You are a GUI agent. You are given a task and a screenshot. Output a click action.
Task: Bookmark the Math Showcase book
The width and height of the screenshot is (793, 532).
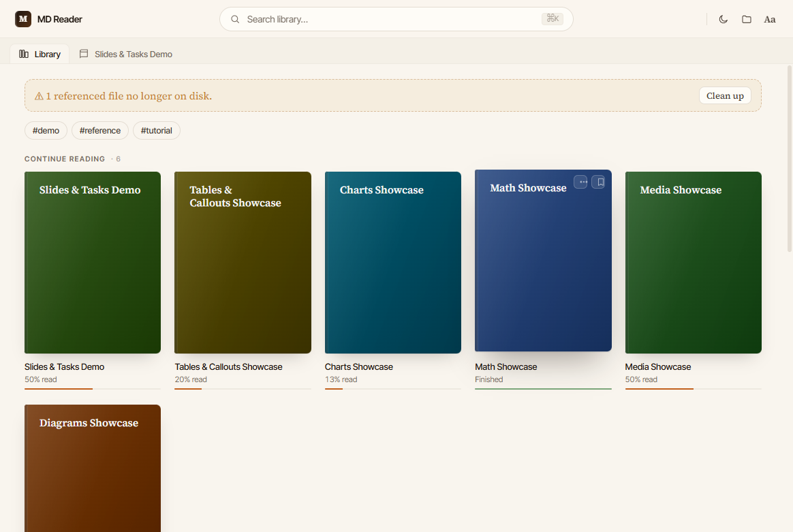pos(598,182)
